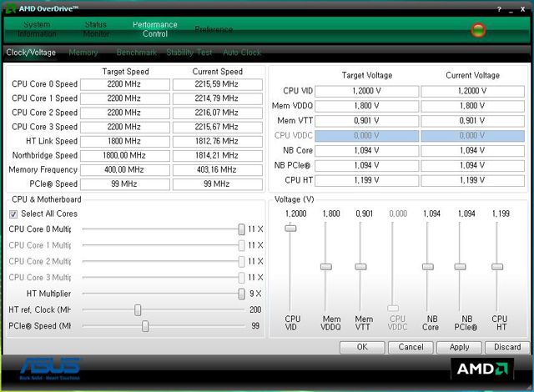The image size is (534, 392).
Task: Switch to the Stability Test tab
Action: click(x=189, y=53)
